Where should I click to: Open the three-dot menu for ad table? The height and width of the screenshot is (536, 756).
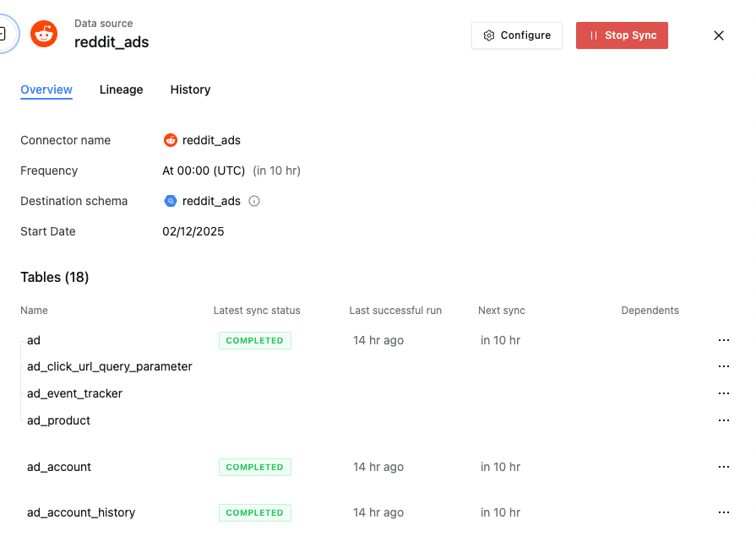[723, 340]
